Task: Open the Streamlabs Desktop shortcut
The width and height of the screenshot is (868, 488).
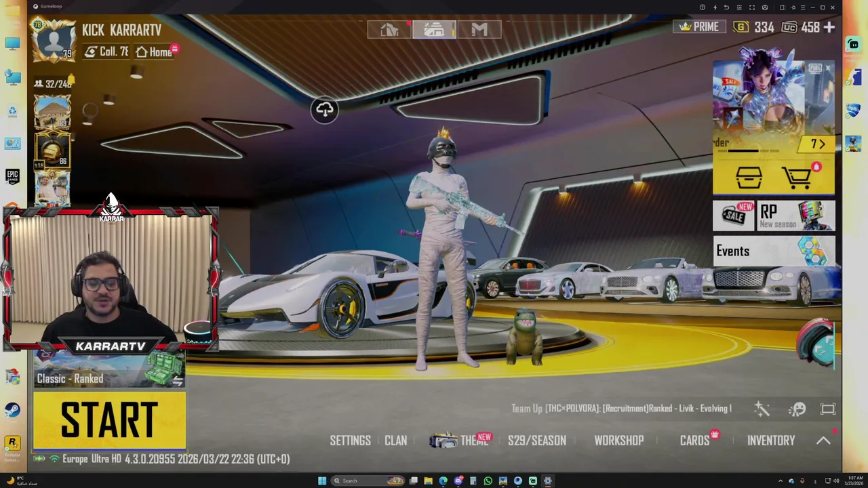Action: [x=853, y=45]
